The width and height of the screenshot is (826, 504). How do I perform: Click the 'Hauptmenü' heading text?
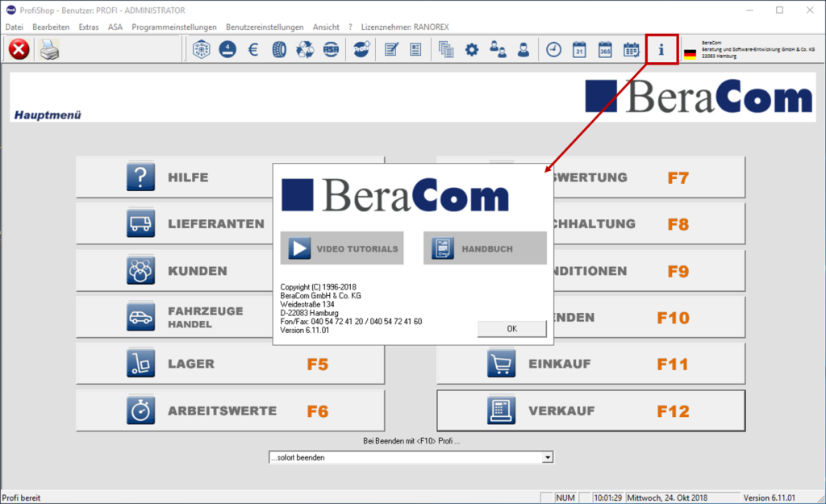48,115
